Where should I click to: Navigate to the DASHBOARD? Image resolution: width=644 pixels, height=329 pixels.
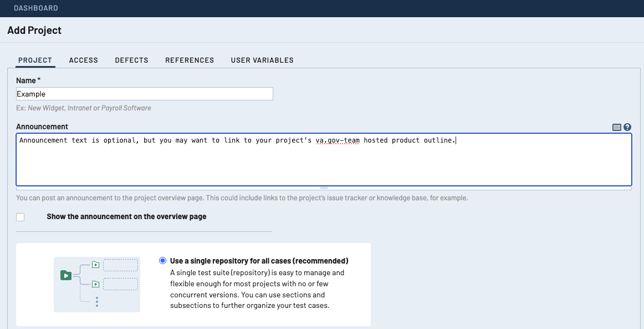(35, 8)
